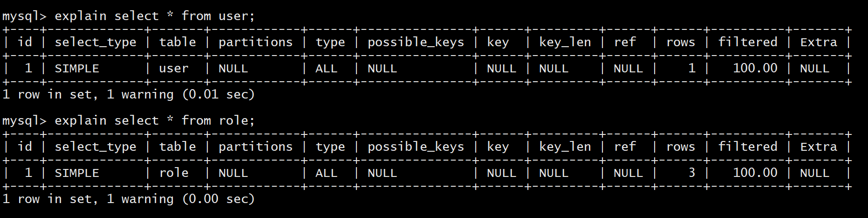
Task: Click "1 warning" text below role query result
Action: click(140, 199)
